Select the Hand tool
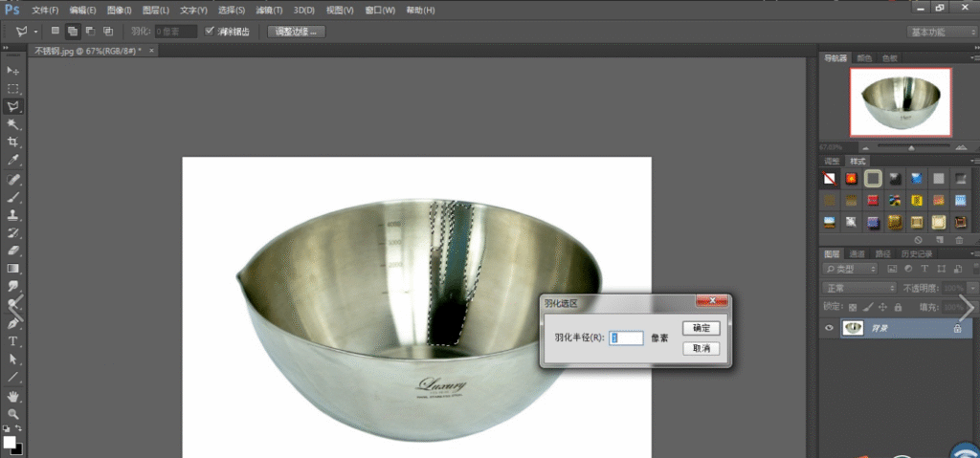The height and width of the screenshot is (458, 980). 12,397
